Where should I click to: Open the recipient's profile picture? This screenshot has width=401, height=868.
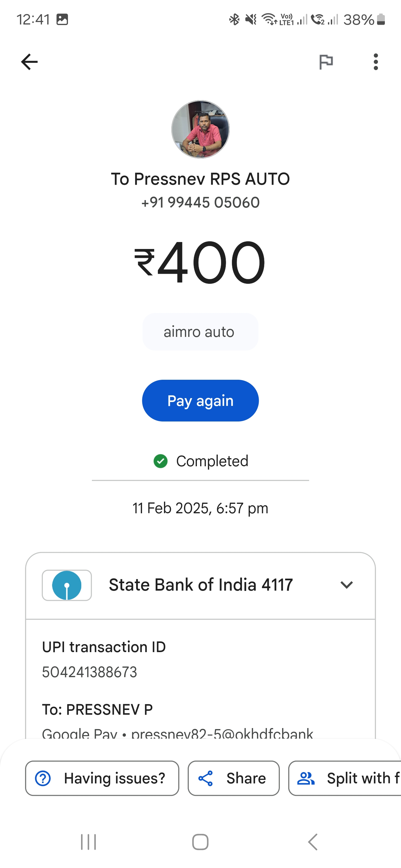tap(200, 129)
